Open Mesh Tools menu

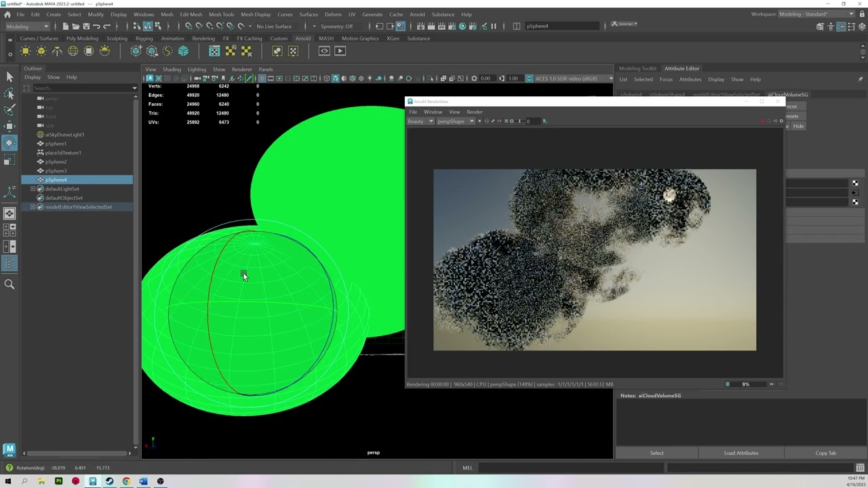coord(221,14)
